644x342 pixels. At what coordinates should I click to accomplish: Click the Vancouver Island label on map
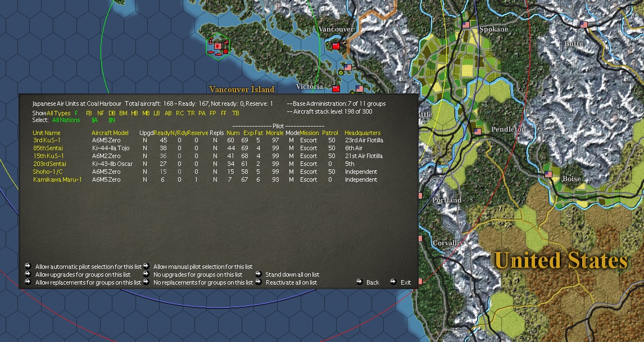[242, 89]
